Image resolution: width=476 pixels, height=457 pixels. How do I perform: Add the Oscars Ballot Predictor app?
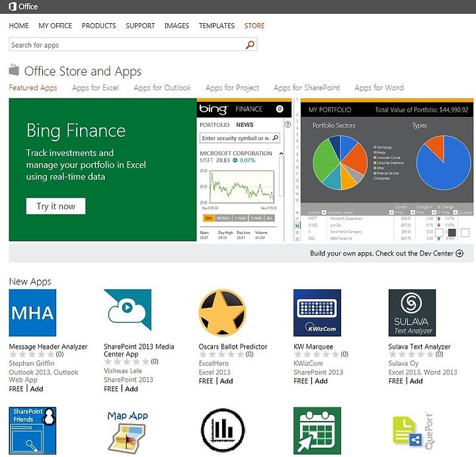[x=227, y=381]
